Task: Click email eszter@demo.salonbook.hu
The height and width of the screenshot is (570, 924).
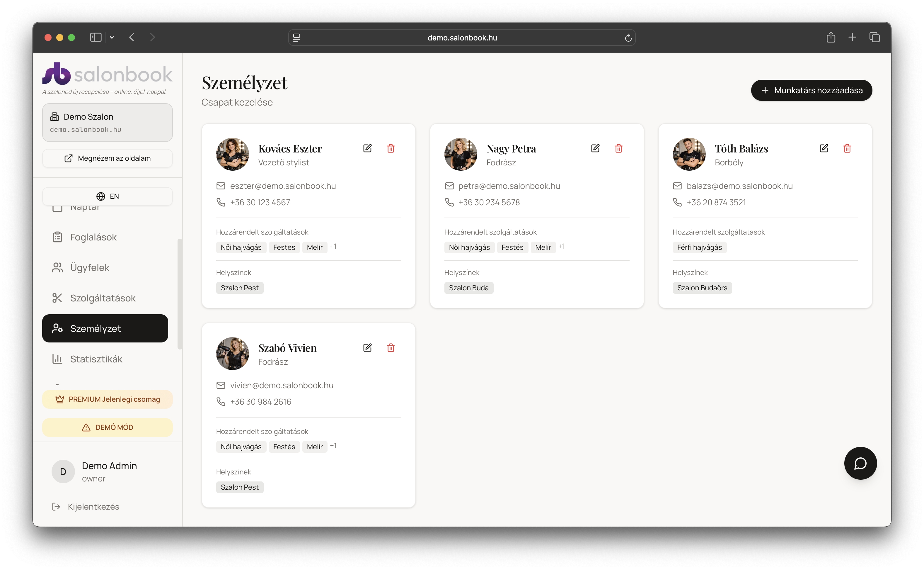Action: tap(283, 186)
